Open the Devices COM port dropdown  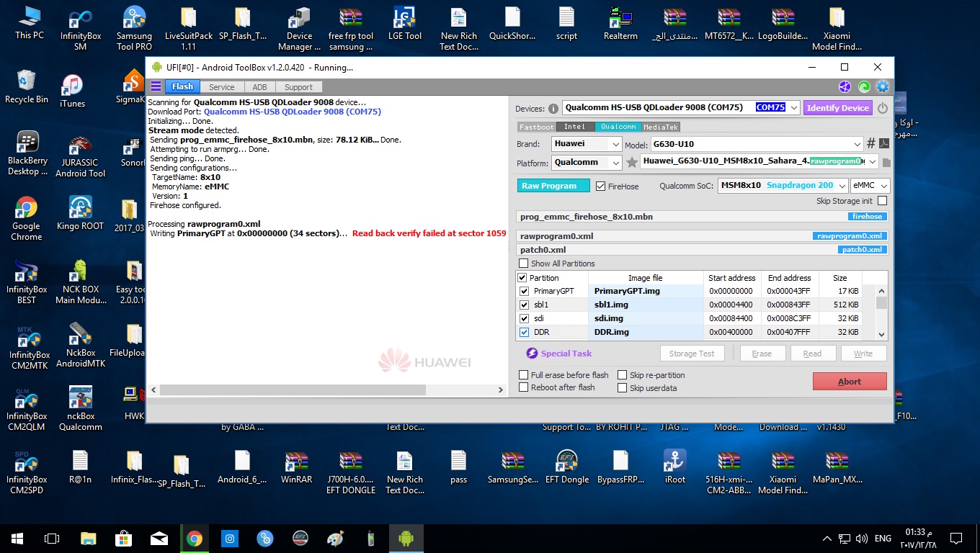point(793,107)
